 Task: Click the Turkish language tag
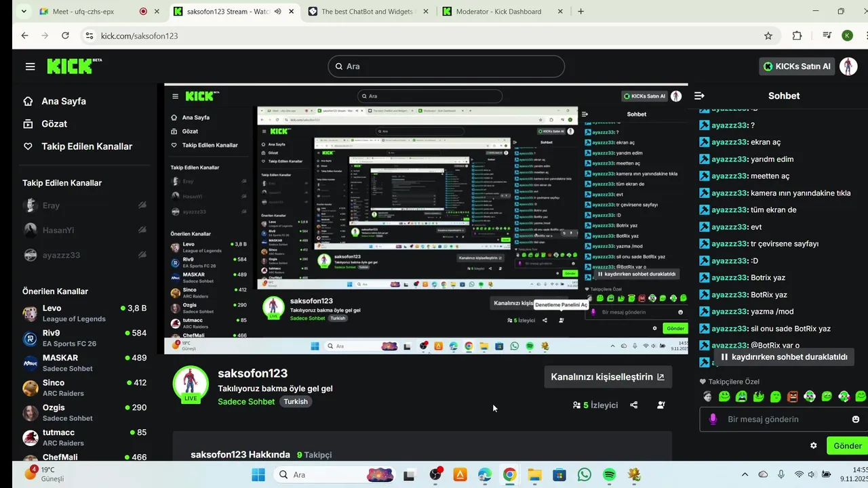tap(296, 401)
